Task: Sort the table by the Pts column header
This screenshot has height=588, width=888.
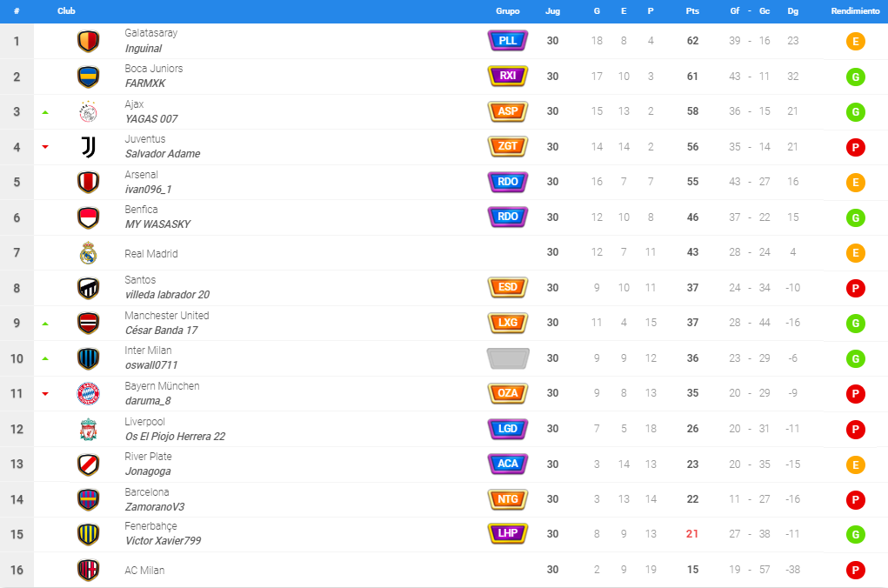Action: click(x=692, y=10)
